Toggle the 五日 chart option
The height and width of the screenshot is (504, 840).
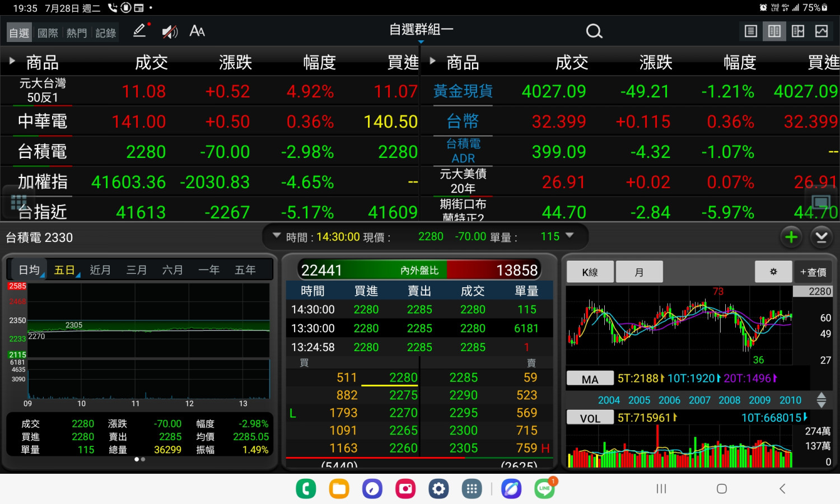[x=65, y=270]
